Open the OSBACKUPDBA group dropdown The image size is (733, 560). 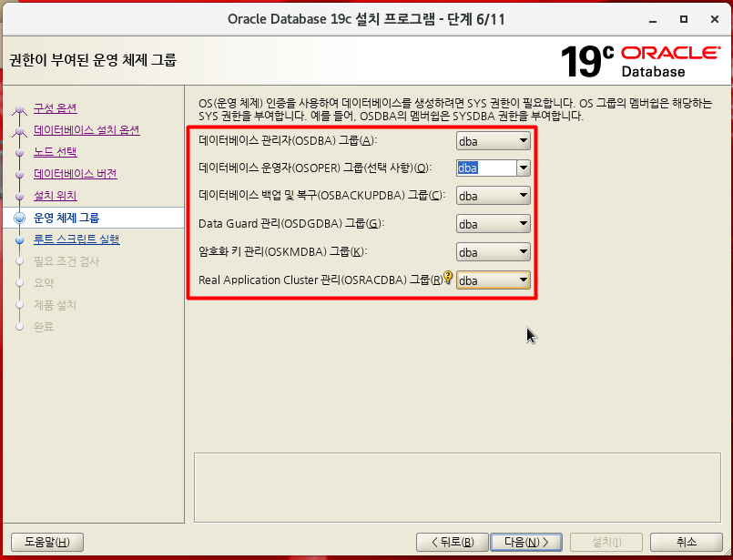coord(494,196)
